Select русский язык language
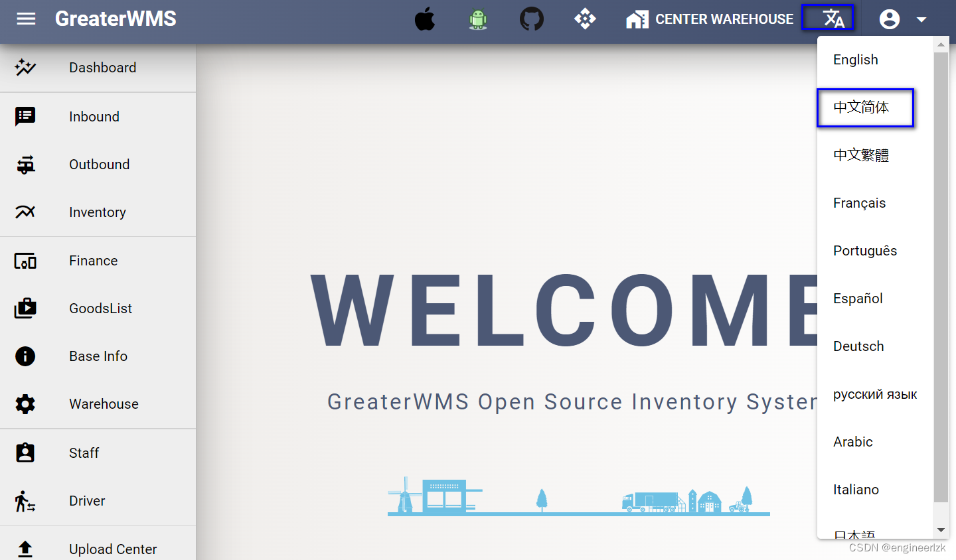Screen dimensions: 956x560 (875, 394)
